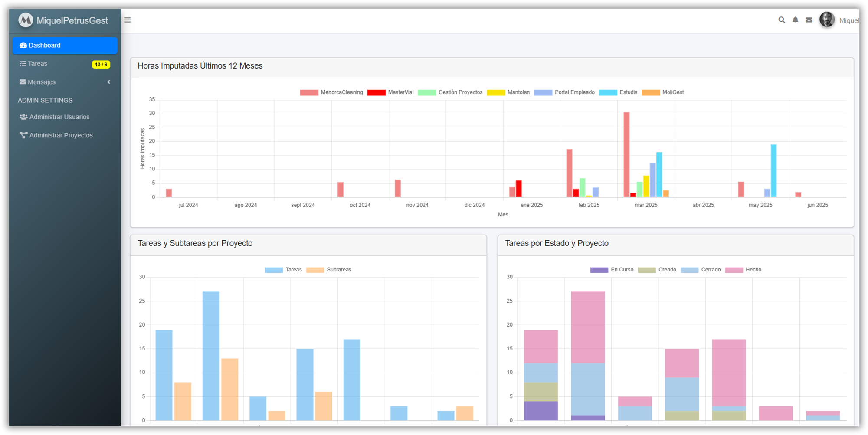Open the envelope messages icon in top bar
Image resolution: width=868 pixels, height=435 pixels.
809,20
